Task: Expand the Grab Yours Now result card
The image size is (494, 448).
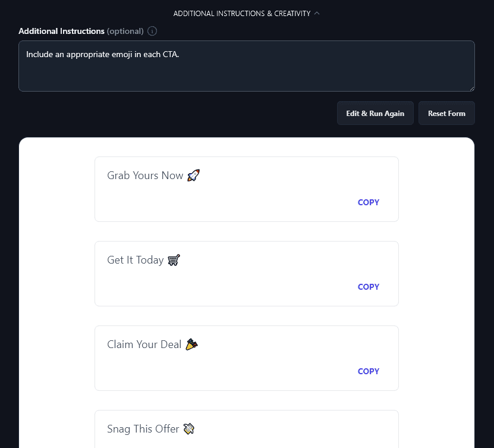Action: coord(247,189)
